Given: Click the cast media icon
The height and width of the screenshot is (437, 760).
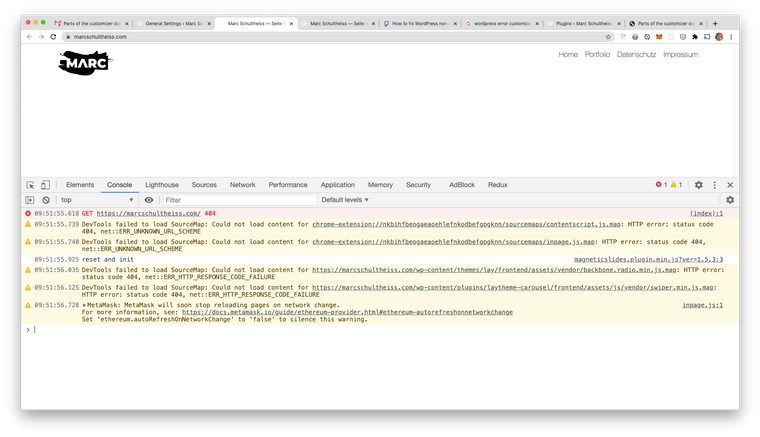Looking at the screenshot, I should click(707, 37).
